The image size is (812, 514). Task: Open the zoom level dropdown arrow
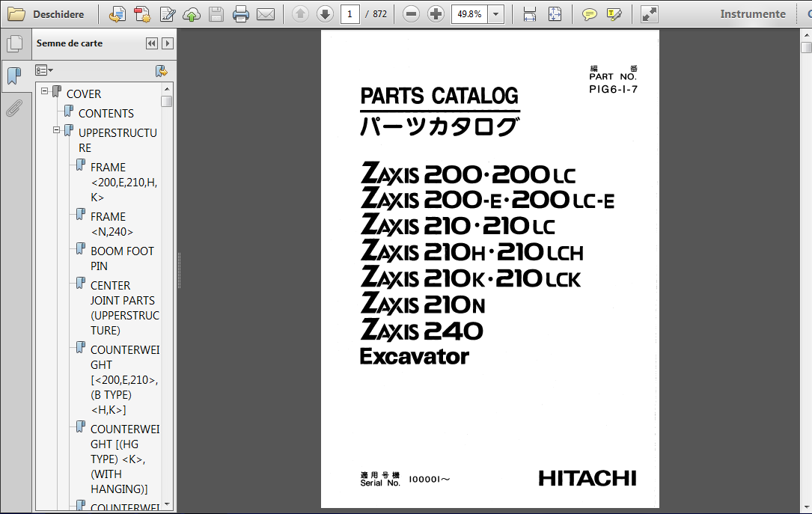(x=496, y=14)
